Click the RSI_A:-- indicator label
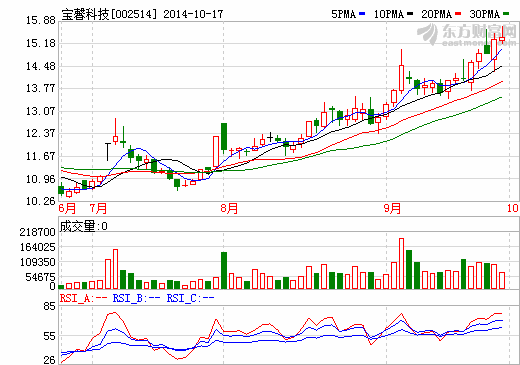Image resolution: width=520 pixels, height=365 pixels. [x=83, y=298]
